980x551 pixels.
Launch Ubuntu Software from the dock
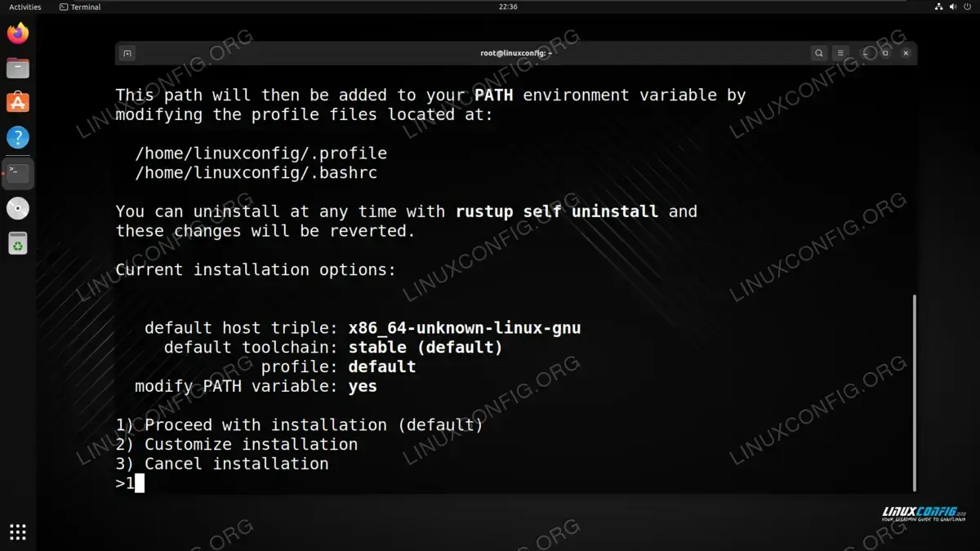pos(18,103)
